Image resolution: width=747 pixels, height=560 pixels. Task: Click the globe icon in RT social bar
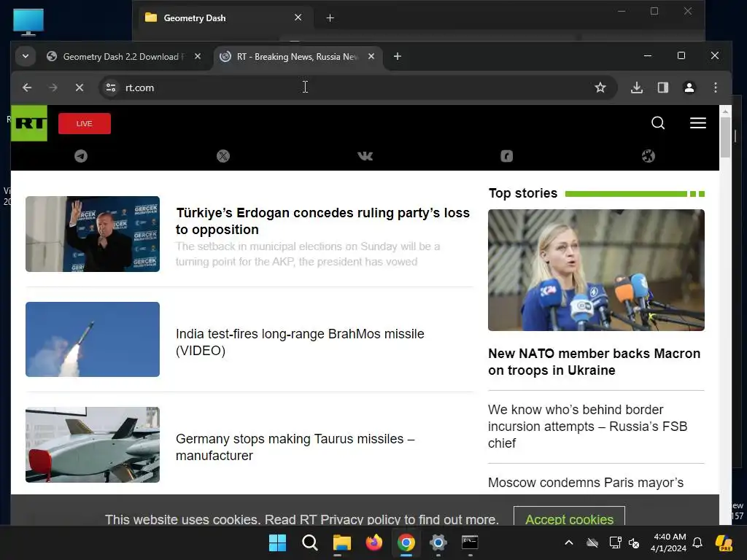[x=649, y=156]
